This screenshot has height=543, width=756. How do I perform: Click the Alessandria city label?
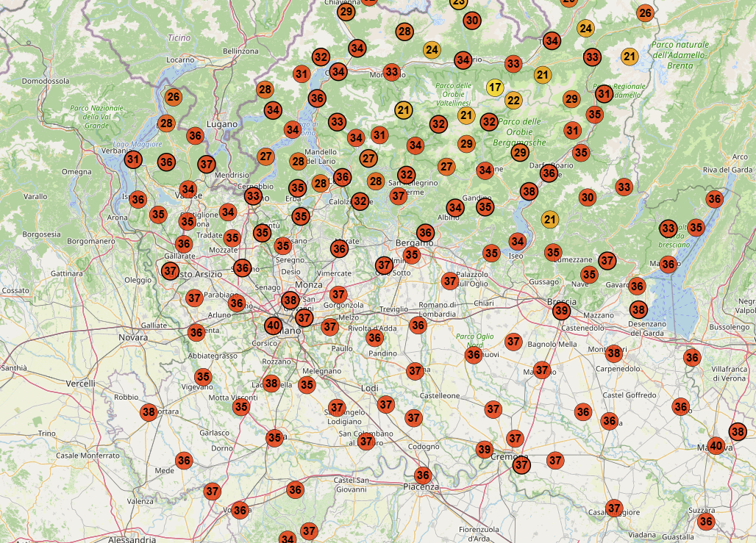132,539
